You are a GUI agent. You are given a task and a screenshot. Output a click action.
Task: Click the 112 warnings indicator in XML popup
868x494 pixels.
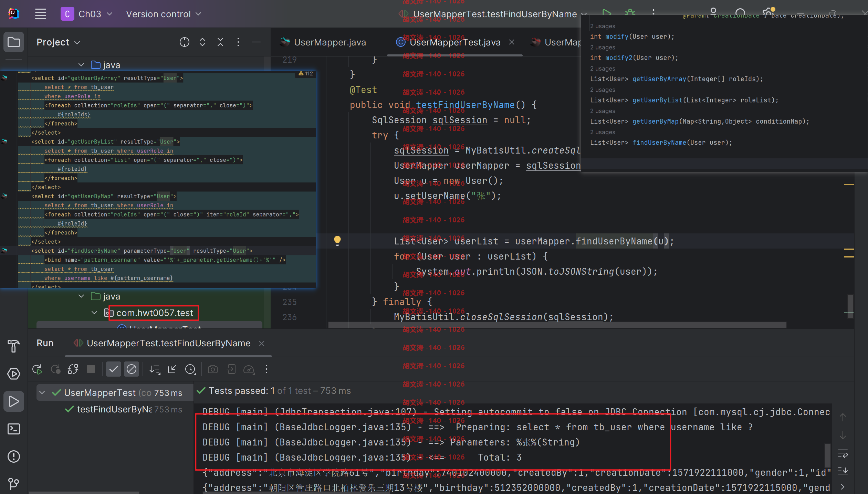click(306, 73)
